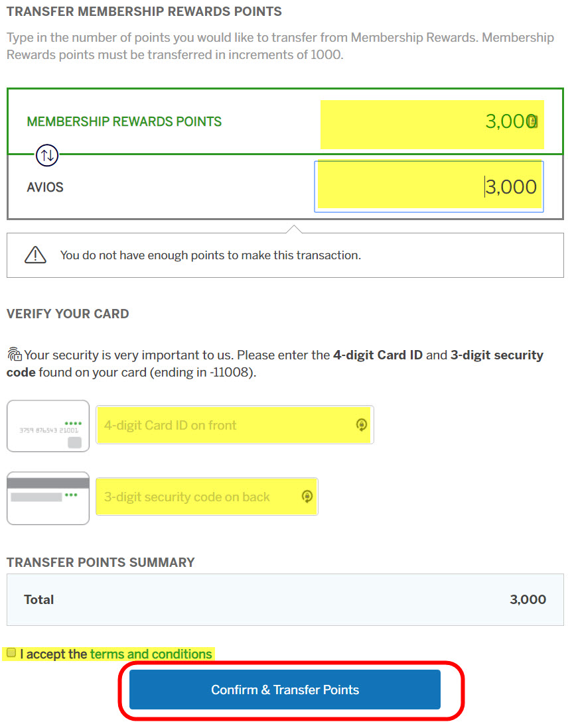Click the AVIOS label
This screenshot has height=728, width=576.
point(44,187)
